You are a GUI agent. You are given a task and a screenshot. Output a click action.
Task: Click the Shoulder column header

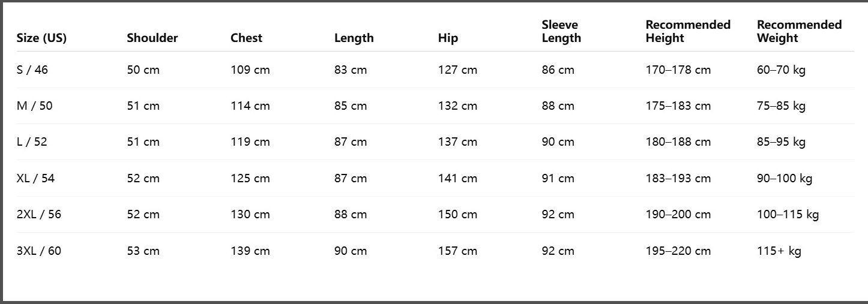click(152, 38)
